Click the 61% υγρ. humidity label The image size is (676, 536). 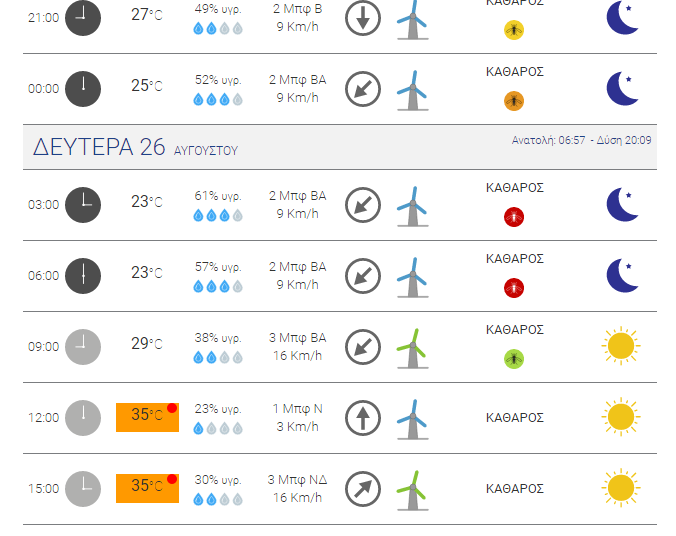pos(218,196)
